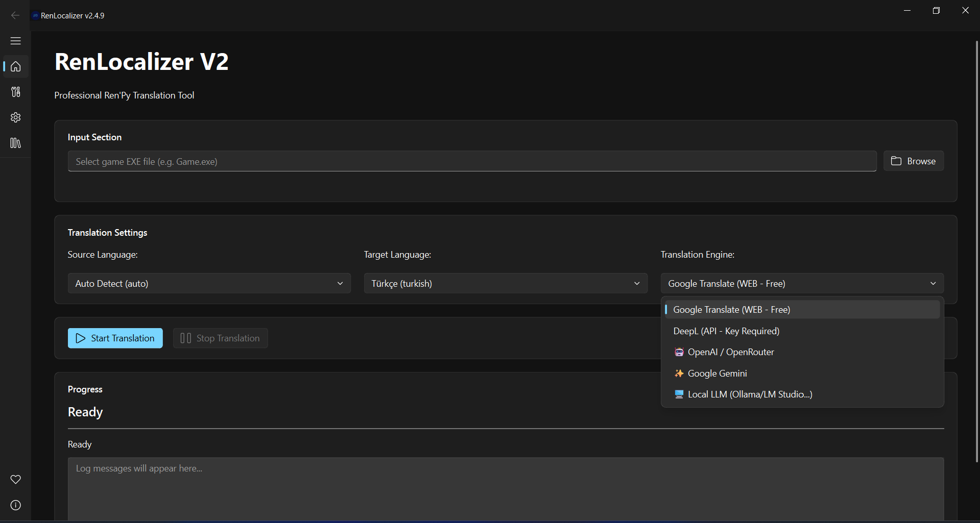Open the library books sidebar icon
Viewport: 980px width, 523px height.
point(16,143)
